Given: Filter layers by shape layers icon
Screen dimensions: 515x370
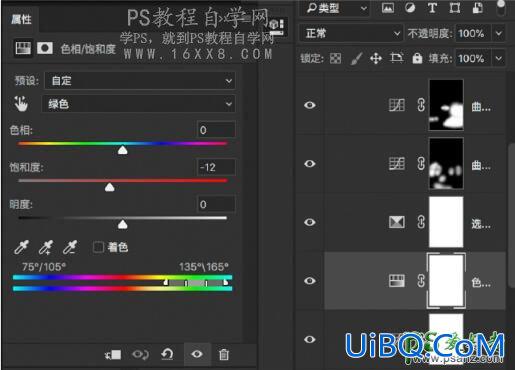Looking at the screenshot, I should (x=455, y=8).
